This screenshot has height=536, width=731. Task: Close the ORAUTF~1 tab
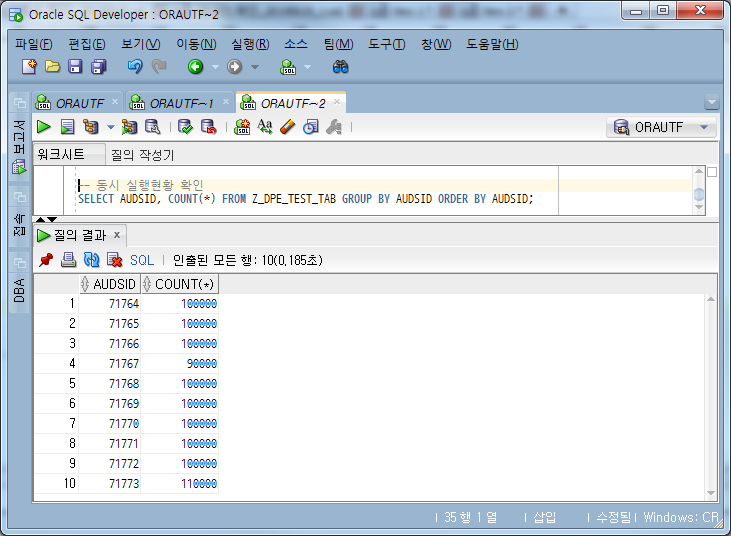(x=226, y=102)
